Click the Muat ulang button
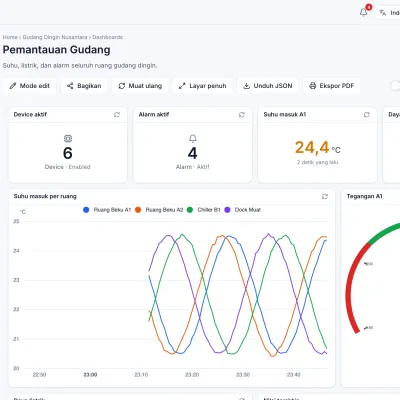This screenshot has width=400, height=400. click(x=140, y=86)
